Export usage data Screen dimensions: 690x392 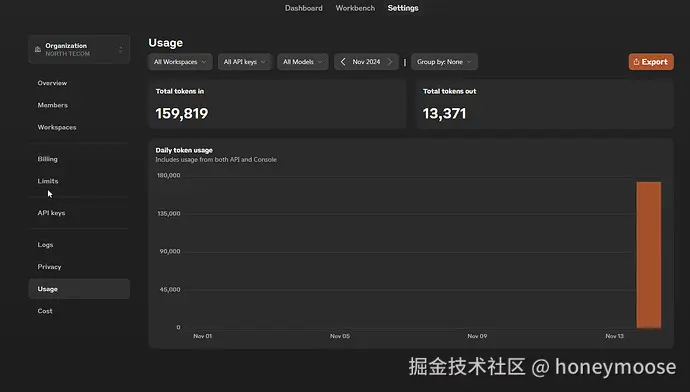pos(651,62)
